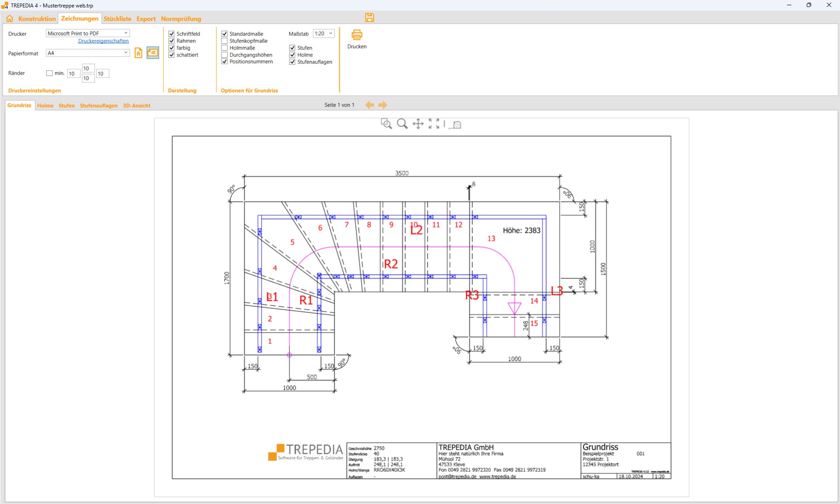Viewport: 840px width, 504px height.
Task: Choose landscape paper orientation icon
Action: pyautogui.click(x=153, y=53)
